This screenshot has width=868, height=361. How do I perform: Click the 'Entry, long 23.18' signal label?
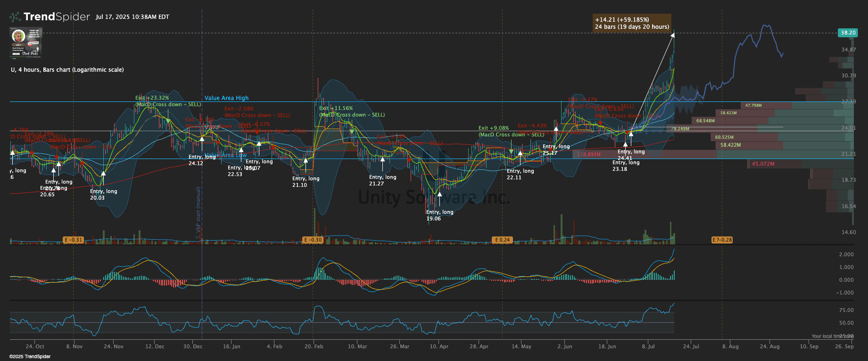click(626, 166)
